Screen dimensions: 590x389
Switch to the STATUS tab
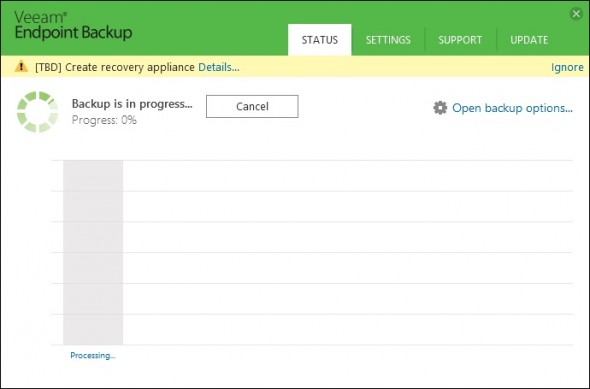[320, 40]
